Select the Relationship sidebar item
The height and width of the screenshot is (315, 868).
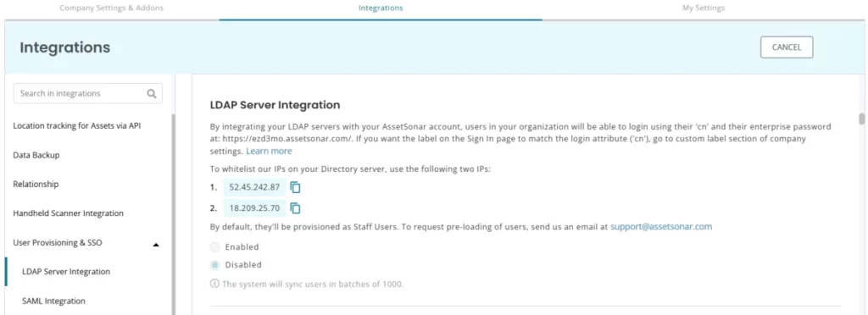36,184
